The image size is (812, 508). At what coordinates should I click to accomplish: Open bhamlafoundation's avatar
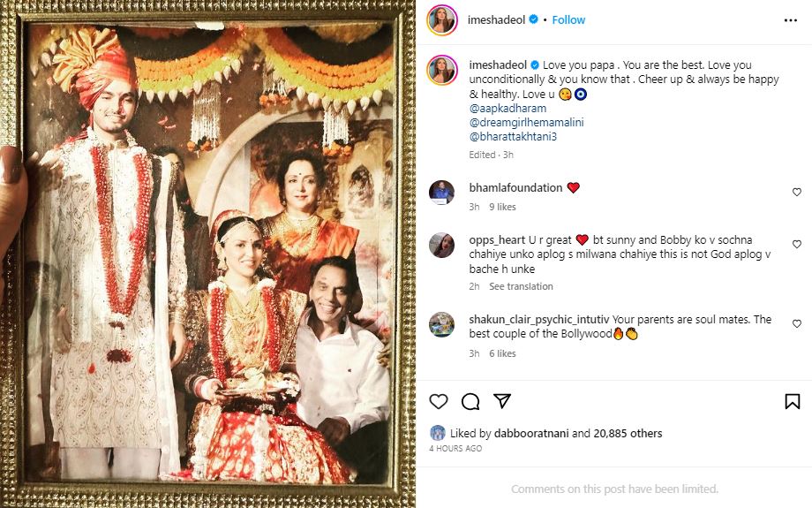click(441, 192)
